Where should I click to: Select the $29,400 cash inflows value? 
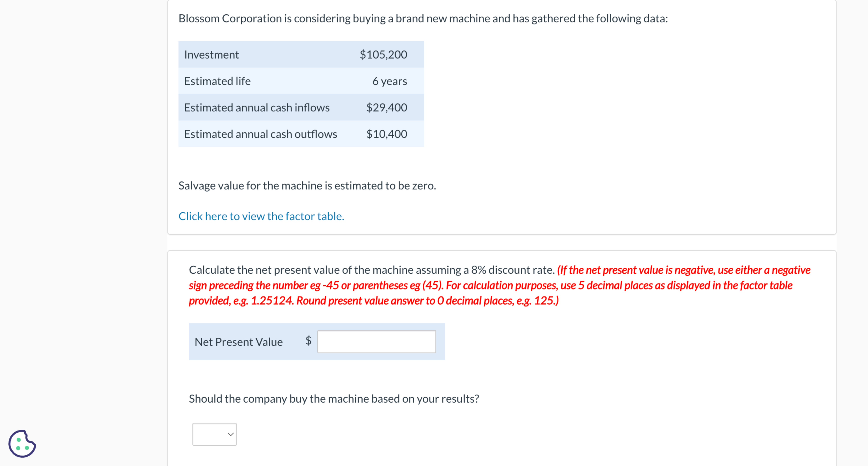pyautogui.click(x=386, y=107)
